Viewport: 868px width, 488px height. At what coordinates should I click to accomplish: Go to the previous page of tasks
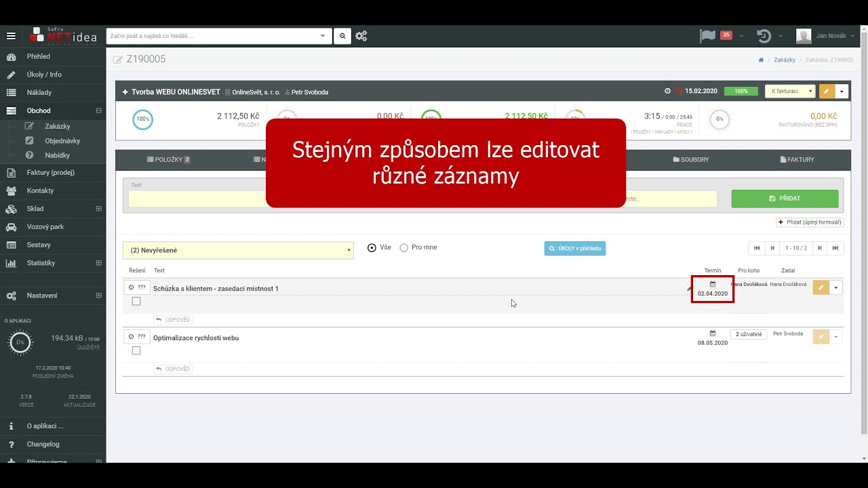772,248
